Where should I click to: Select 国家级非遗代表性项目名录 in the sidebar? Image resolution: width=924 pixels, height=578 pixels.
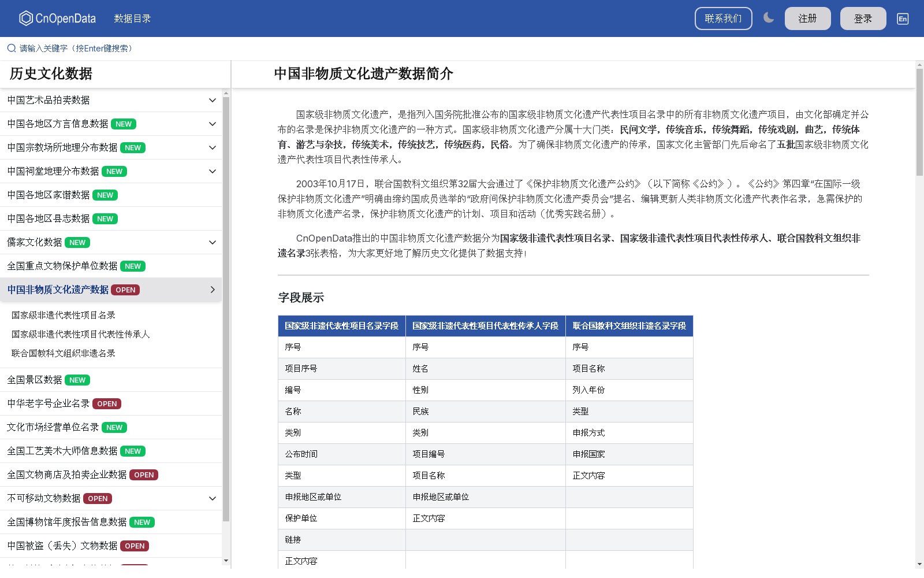point(62,315)
